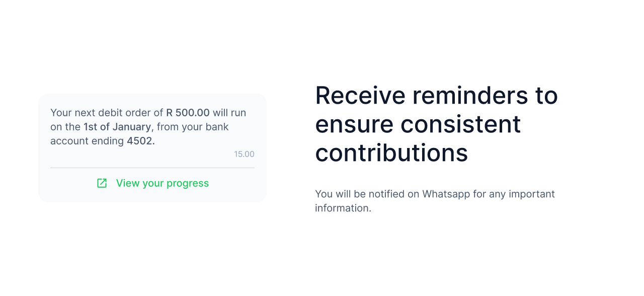Viewport: 644px width, 296px height.
Task: Click the 15.00 message timestamp
Action: 244,154
